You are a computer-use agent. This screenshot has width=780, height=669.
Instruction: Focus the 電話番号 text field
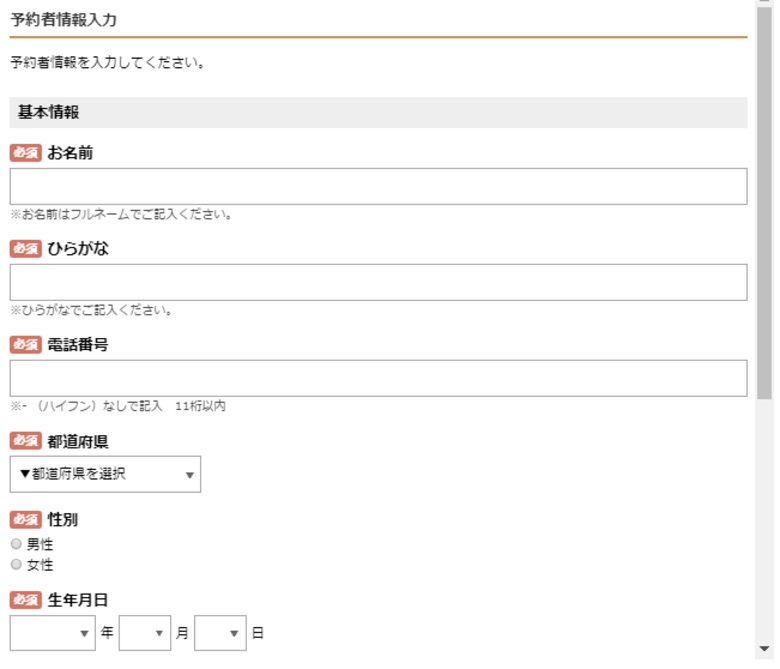pyautogui.click(x=378, y=378)
